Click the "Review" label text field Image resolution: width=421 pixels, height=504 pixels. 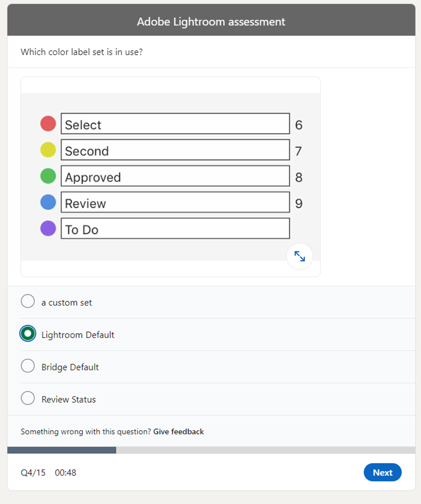(175, 203)
